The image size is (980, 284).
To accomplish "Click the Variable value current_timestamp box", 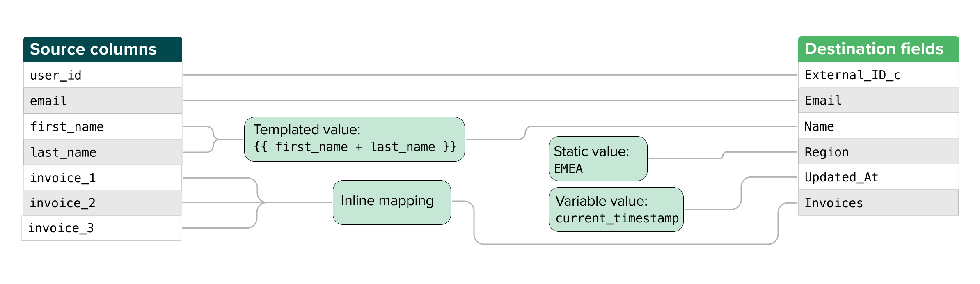I will (x=616, y=210).
